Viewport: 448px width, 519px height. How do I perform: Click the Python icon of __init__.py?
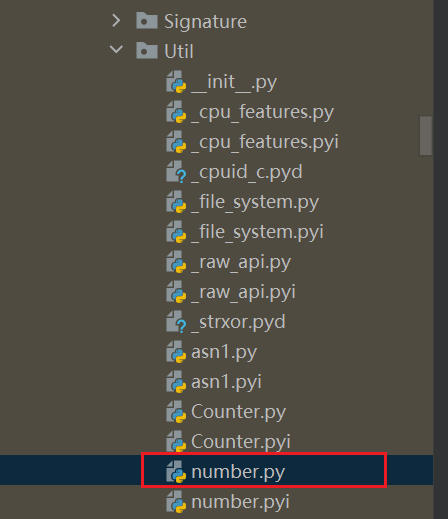176,82
